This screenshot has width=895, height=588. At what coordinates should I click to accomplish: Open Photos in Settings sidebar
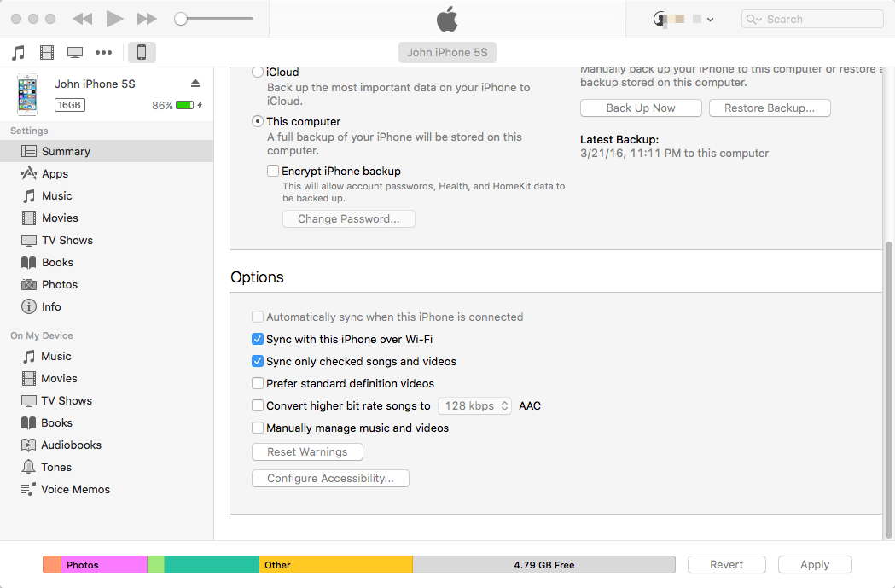point(107,285)
